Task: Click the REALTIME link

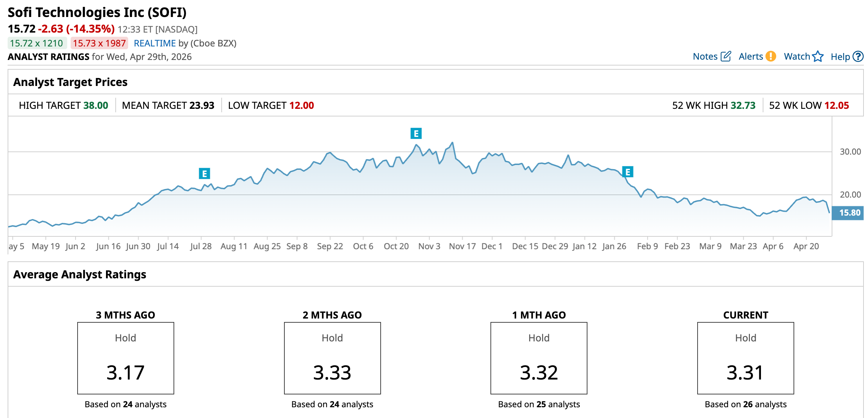Action: pos(154,43)
